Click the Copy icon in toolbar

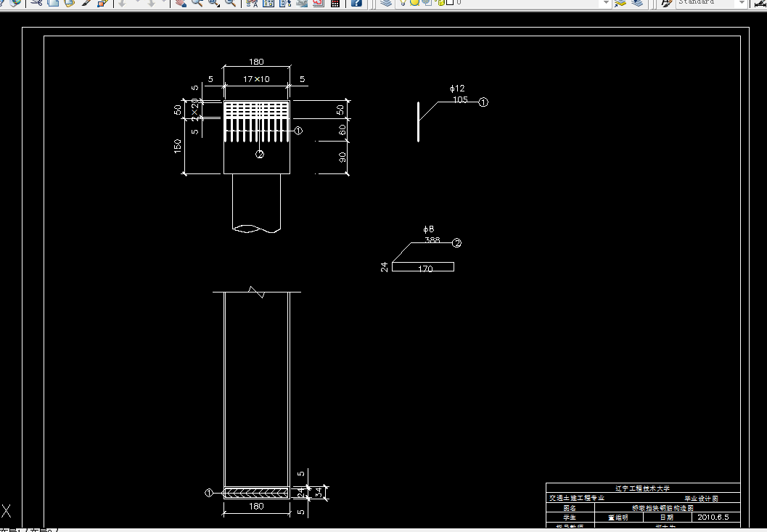point(53,3)
